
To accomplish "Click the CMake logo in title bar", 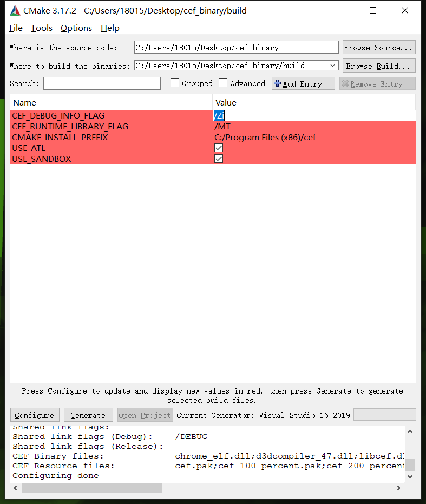I will [15, 10].
